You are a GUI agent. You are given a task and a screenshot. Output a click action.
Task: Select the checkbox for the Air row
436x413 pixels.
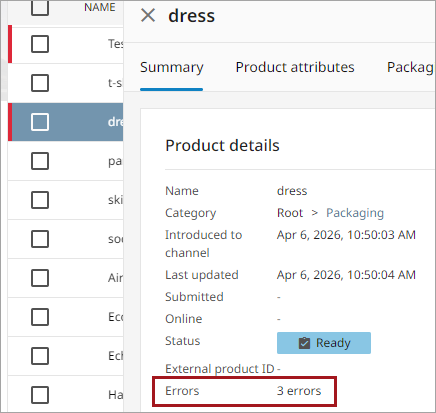(40, 278)
